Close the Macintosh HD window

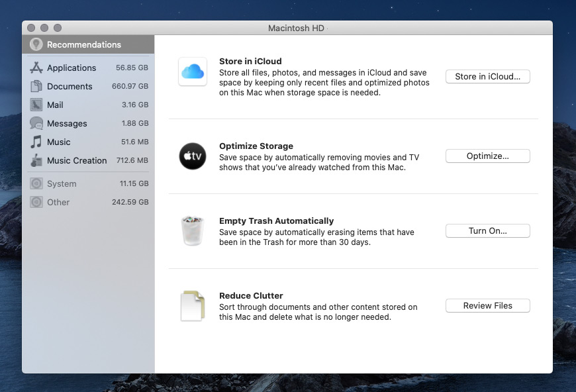31,28
